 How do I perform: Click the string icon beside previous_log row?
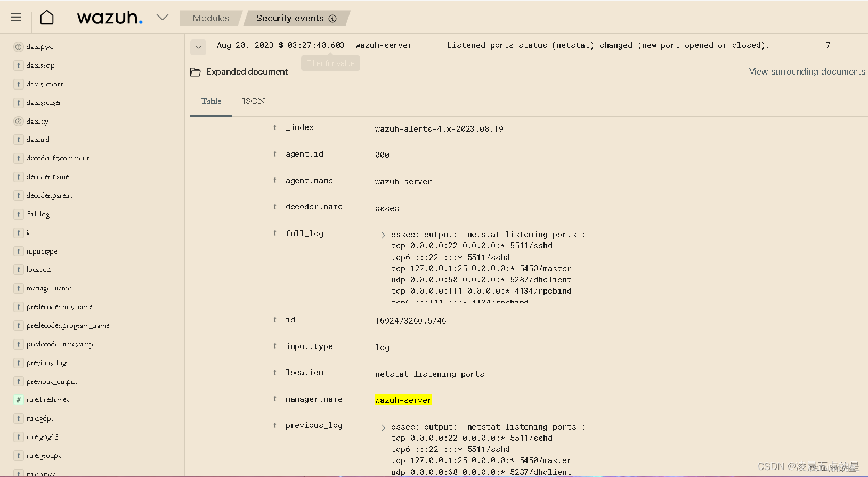click(275, 425)
